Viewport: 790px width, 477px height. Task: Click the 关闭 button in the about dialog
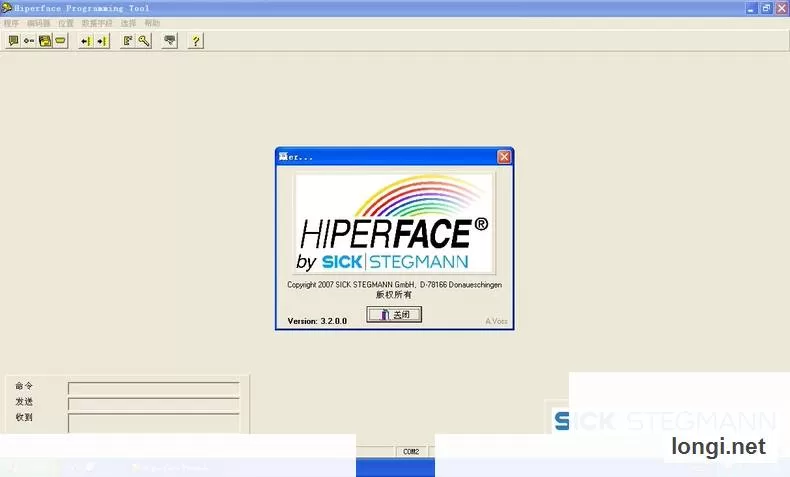tap(394, 314)
